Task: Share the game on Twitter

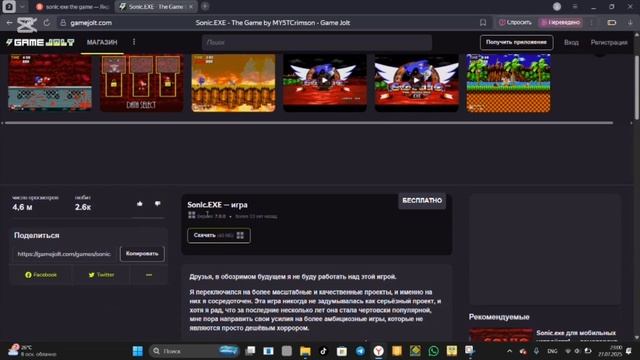Action: tap(101, 275)
